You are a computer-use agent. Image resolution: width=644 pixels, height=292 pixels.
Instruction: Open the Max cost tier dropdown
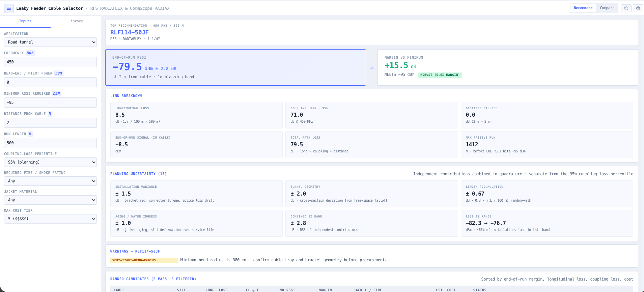pos(50,219)
